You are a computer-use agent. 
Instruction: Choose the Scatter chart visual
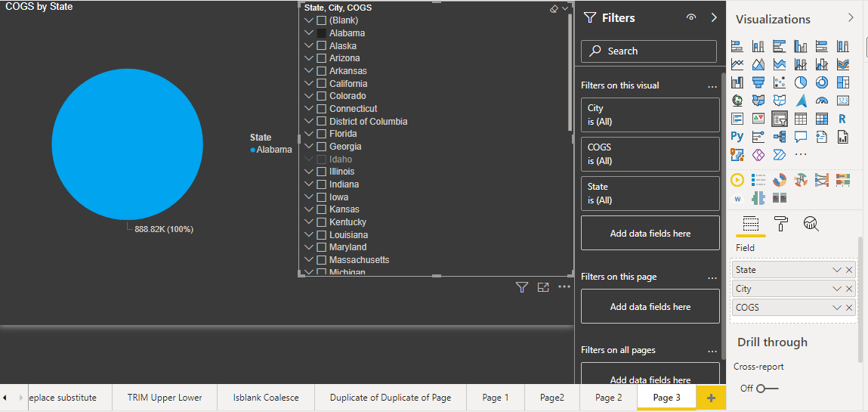click(780, 82)
